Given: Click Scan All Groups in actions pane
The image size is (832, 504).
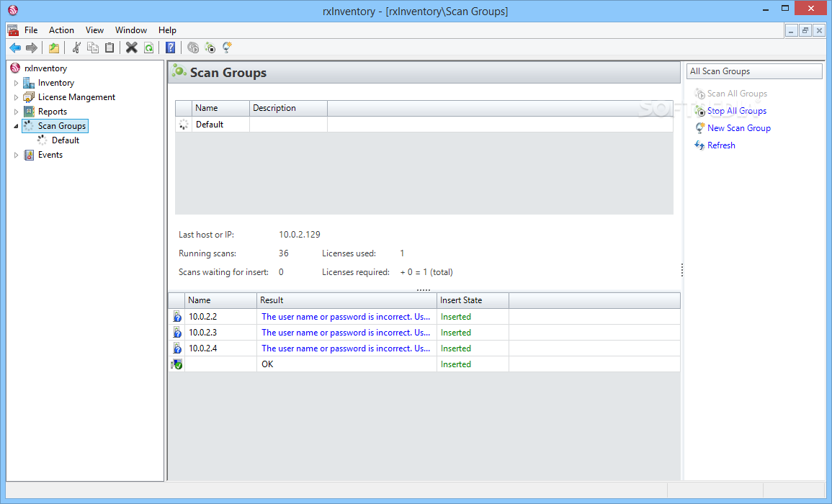Looking at the screenshot, I should pos(737,94).
